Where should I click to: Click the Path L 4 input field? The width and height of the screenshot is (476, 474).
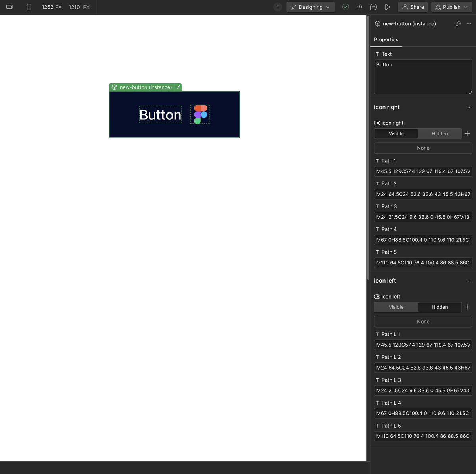(423, 413)
